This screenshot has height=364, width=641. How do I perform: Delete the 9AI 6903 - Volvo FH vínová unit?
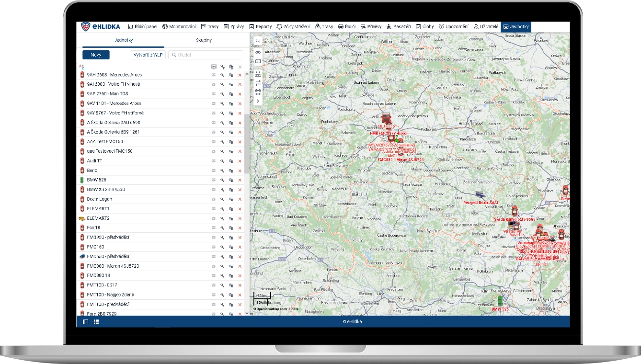coord(240,84)
